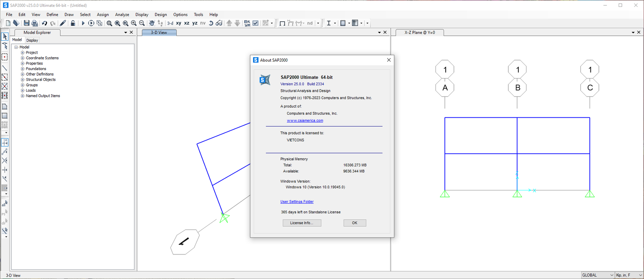
Task: Set the view to the yz plane
Action: pos(195,23)
